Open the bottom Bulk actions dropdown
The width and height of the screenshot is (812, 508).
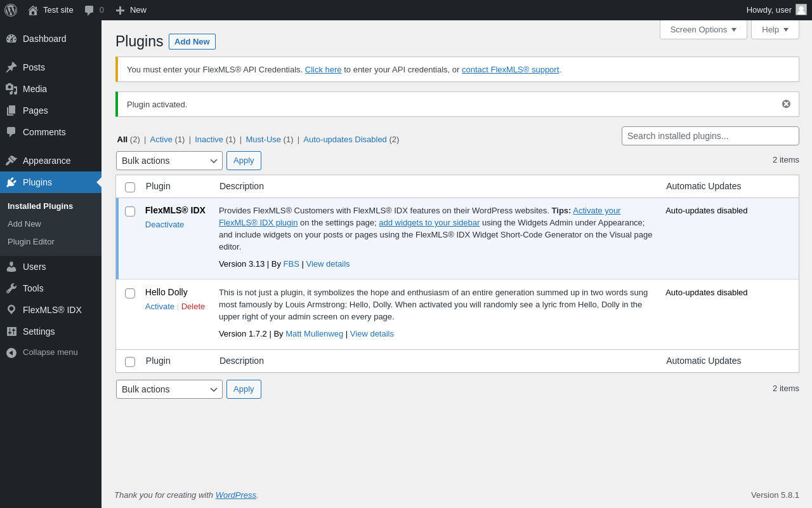169,389
